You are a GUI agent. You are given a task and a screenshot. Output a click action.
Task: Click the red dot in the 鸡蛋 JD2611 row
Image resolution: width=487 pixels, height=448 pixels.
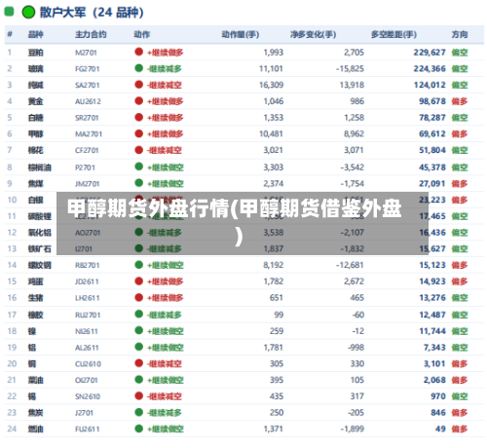pos(139,280)
